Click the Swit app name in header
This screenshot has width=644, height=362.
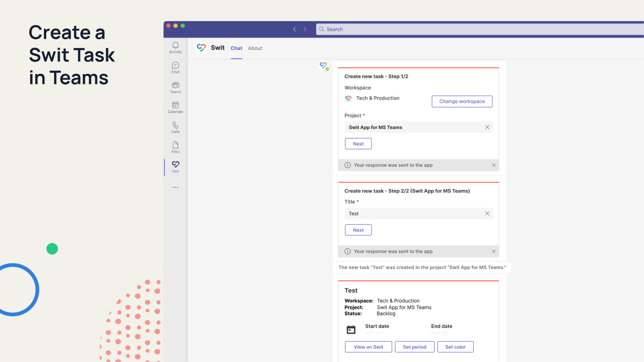218,48
